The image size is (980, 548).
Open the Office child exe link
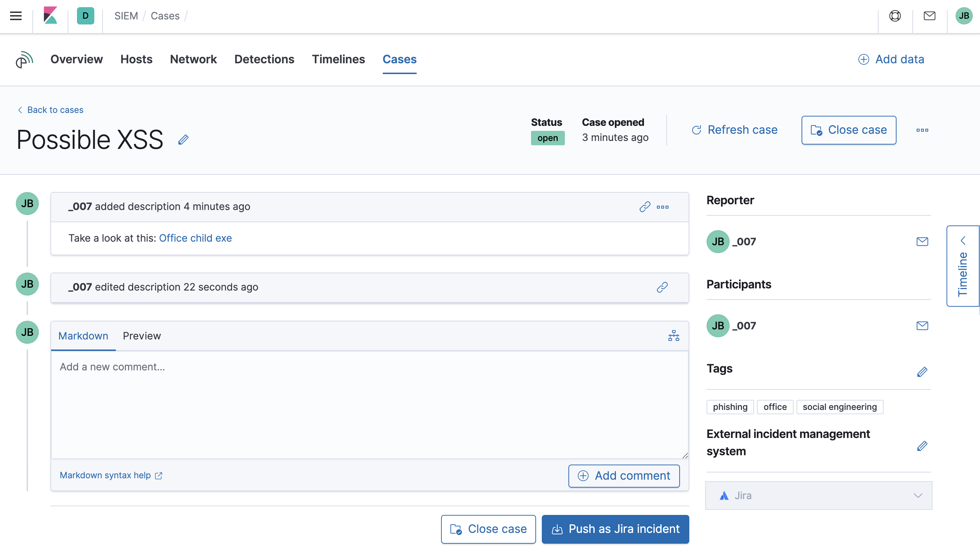tap(196, 238)
